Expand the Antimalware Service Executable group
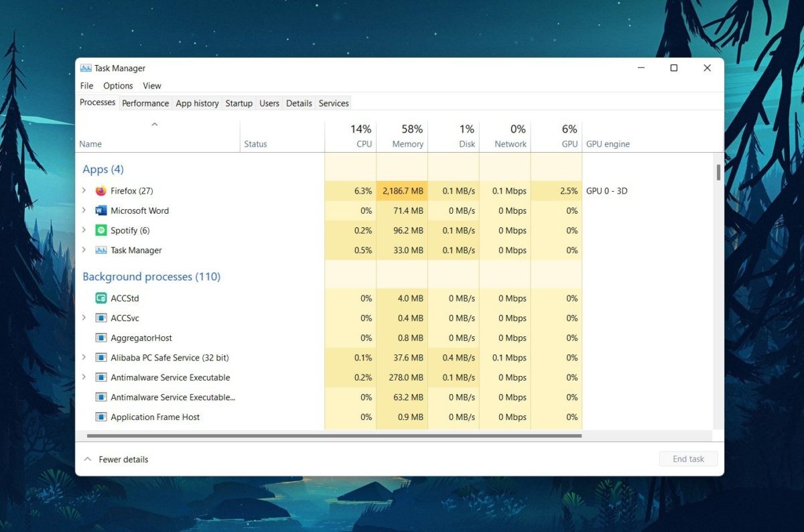The width and height of the screenshot is (804, 532). 84,377
